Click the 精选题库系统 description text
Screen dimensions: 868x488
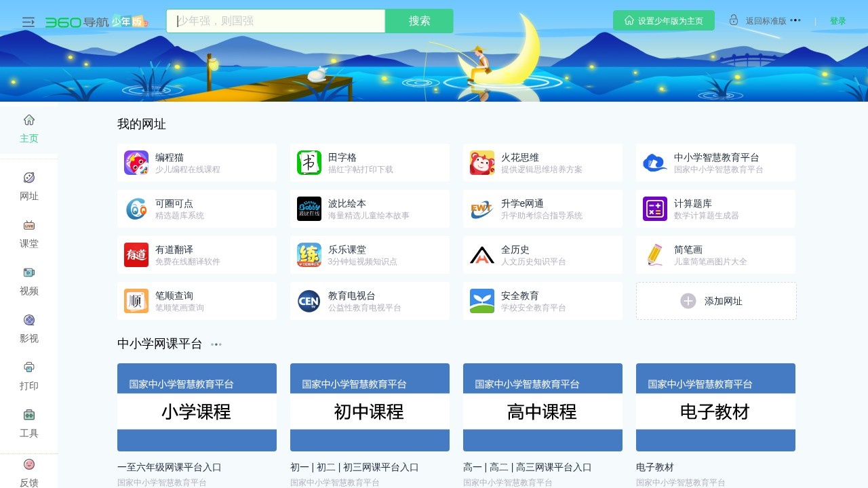tap(180, 216)
